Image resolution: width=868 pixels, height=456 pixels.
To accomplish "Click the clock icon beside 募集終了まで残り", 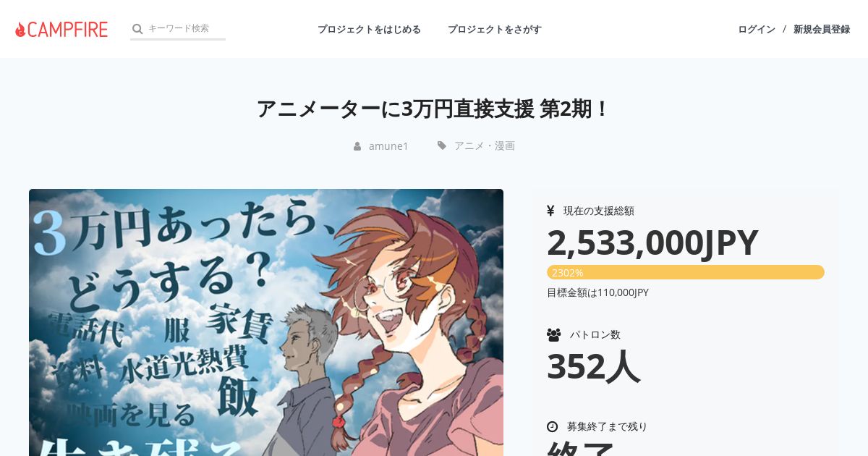I will pyautogui.click(x=553, y=426).
